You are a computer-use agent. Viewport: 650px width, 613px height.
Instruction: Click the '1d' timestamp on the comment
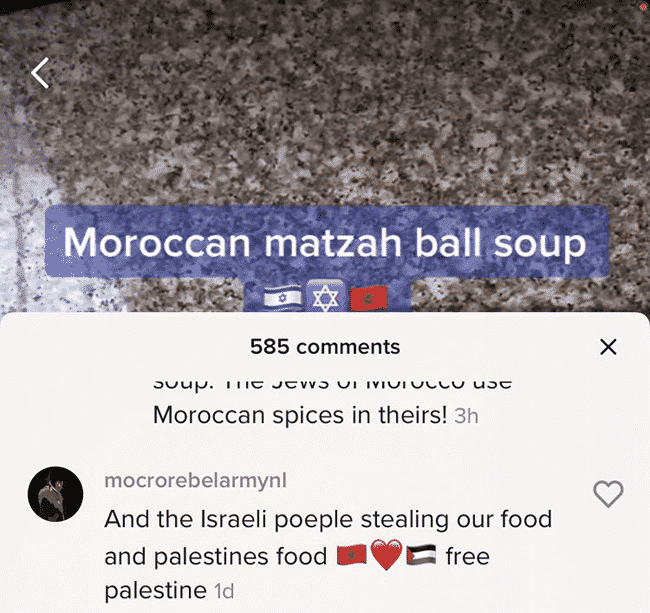coord(224,591)
